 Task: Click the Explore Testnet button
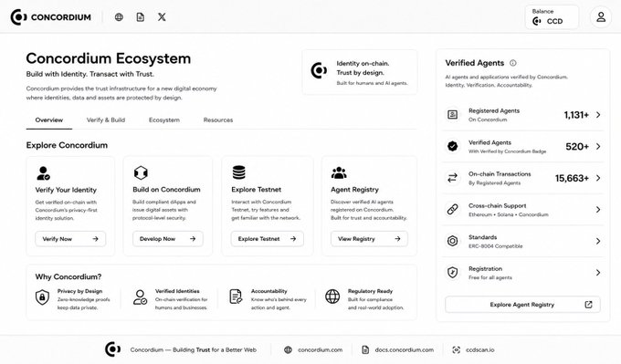click(x=268, y=239)
